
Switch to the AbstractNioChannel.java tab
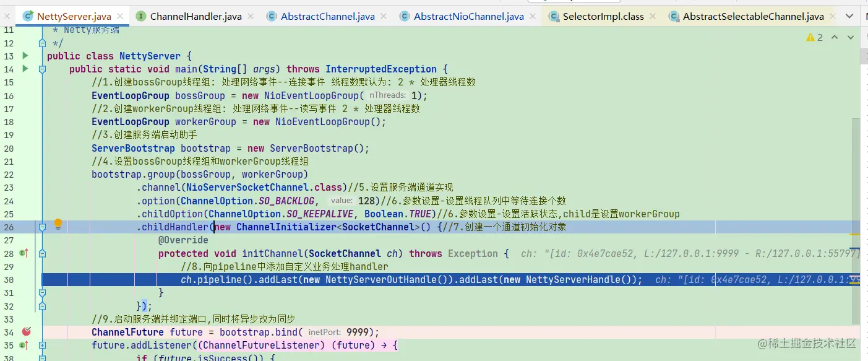click(468, 17)
